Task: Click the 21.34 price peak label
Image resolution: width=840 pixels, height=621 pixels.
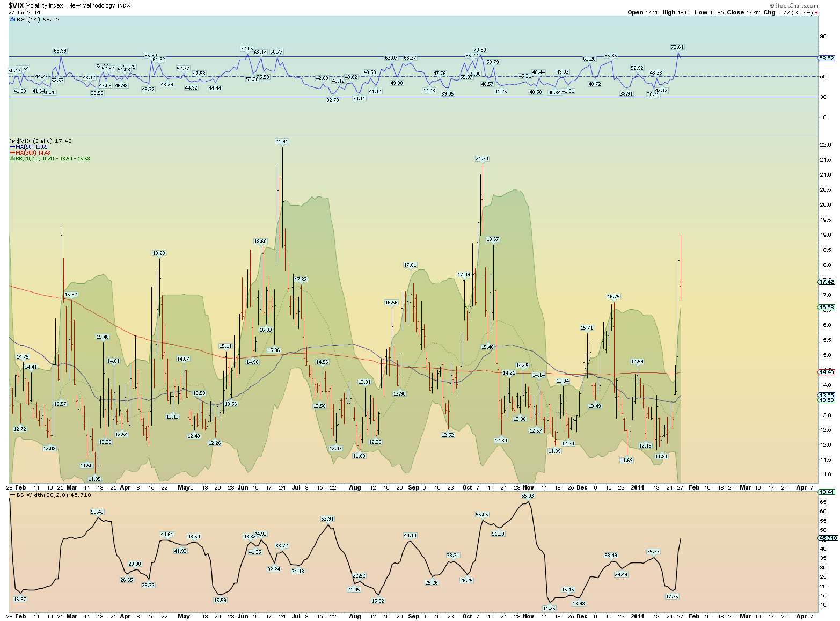Action: pos(482,158)
